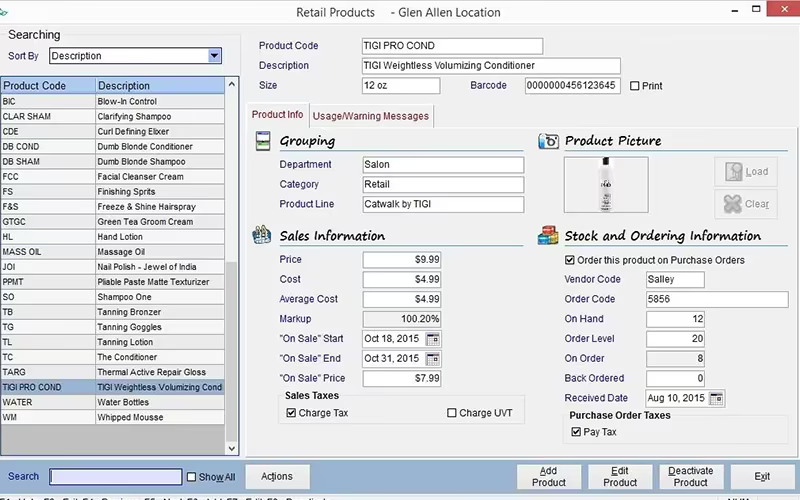Select the Tanning Bronzer row
The width and height of the screenshot is (800, 500).
[x=112, y=312]
